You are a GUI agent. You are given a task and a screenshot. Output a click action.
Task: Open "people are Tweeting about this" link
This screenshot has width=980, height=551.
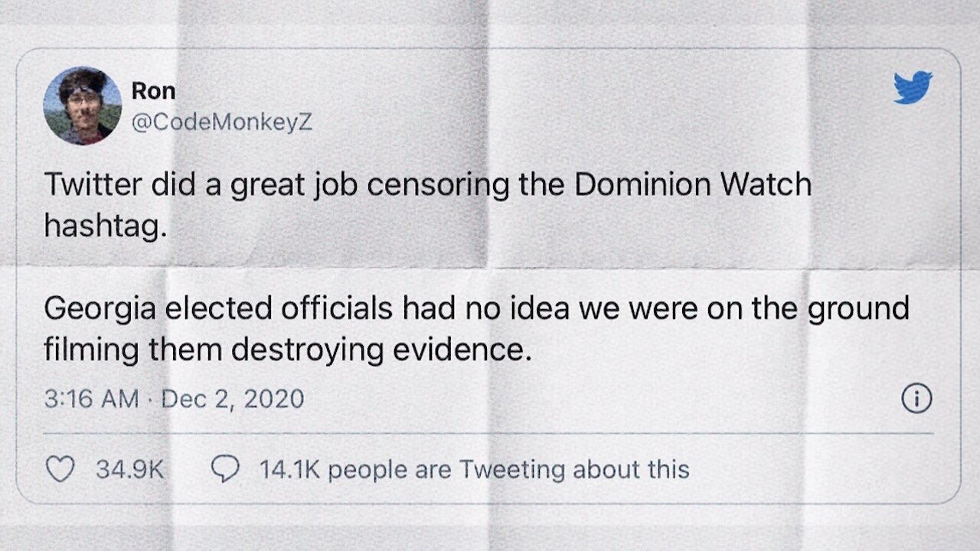tap(508, 469)
